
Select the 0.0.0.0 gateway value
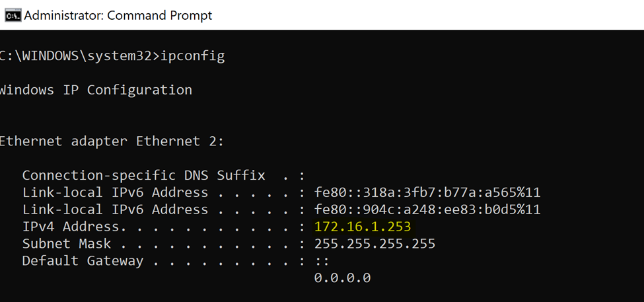(x=343, y=278)
